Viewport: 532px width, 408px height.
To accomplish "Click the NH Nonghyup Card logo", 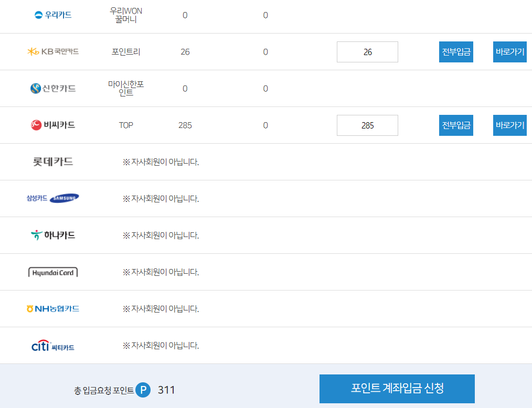I will click(53, 309).
